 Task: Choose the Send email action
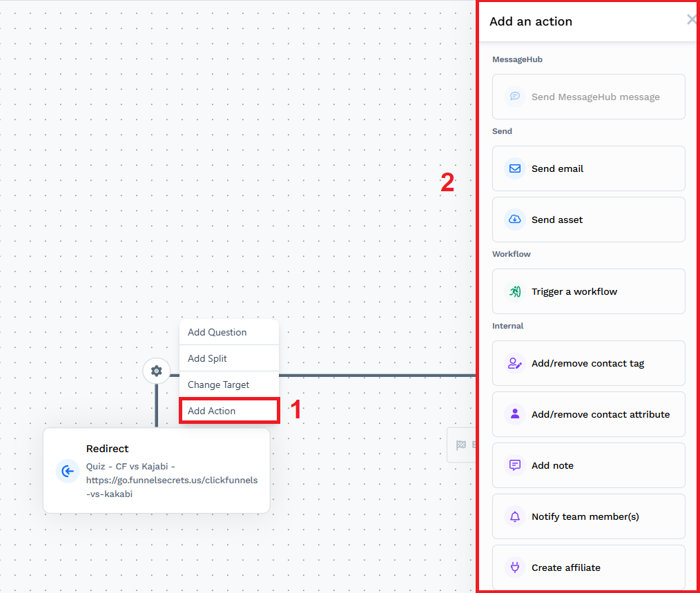click(x=588, y=168)
